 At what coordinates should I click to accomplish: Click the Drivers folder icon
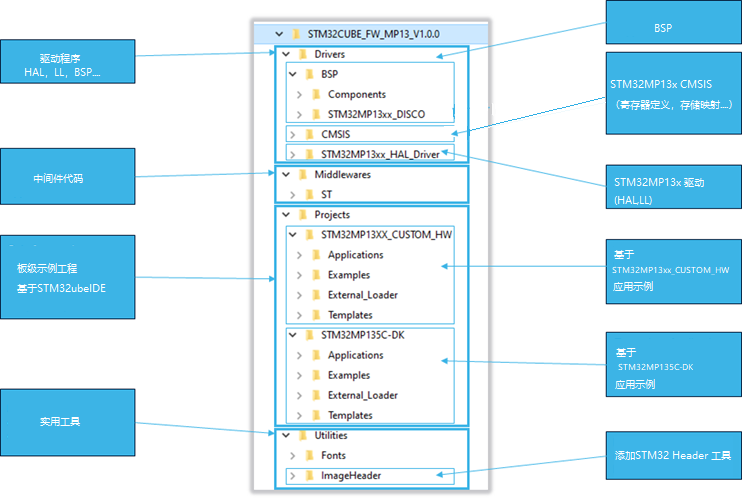click(303, 54)
